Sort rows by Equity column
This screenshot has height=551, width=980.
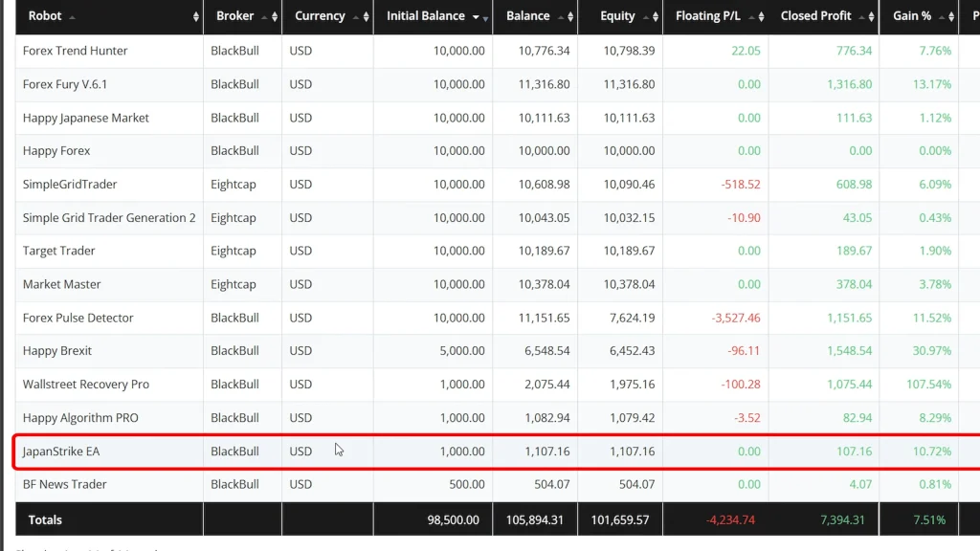tap(617, 16)
